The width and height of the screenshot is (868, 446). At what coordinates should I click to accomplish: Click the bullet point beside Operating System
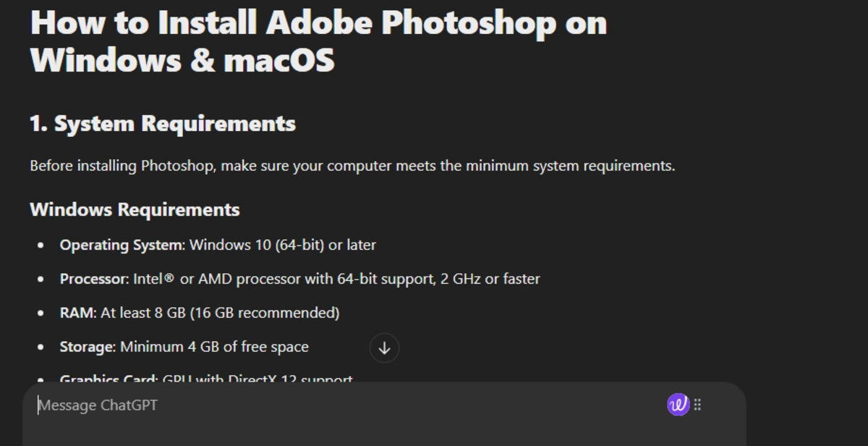pyautogui.click(x=41, y=245)
